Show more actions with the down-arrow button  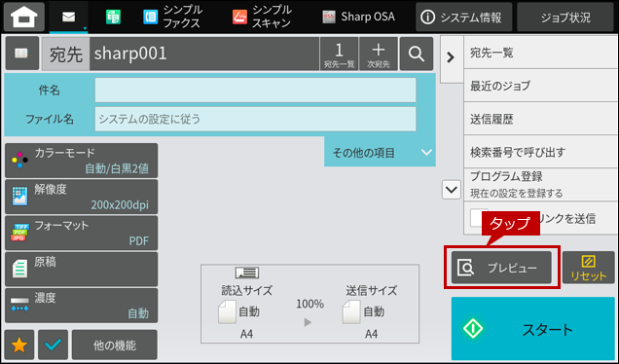[452, 190]
